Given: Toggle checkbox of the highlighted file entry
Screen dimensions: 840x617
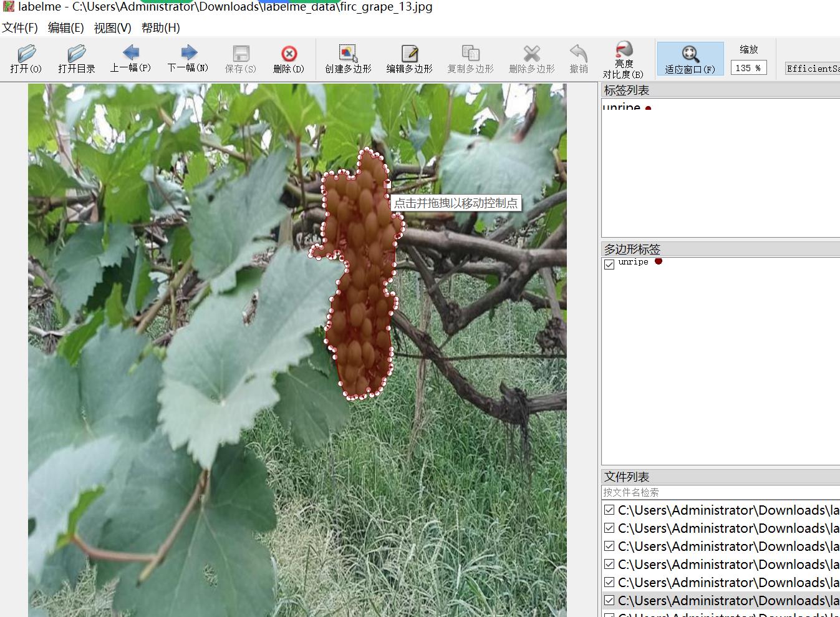Looking at the screenshot, I should pos(609,601).
